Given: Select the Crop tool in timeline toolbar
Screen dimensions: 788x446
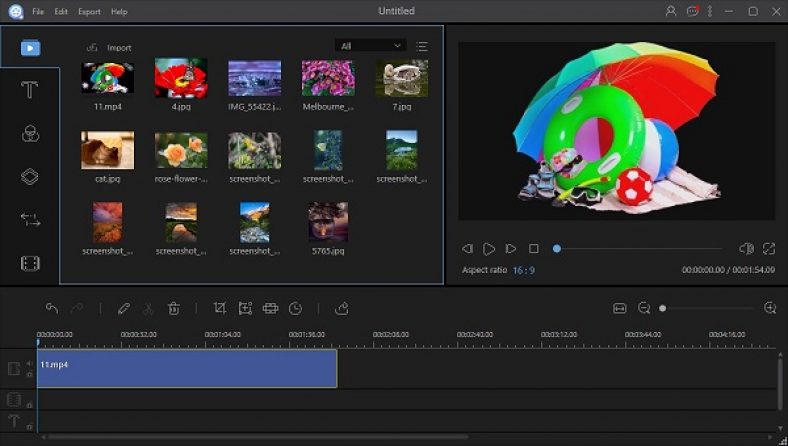Looking at the screenshot, I should (x=220, y=309).
